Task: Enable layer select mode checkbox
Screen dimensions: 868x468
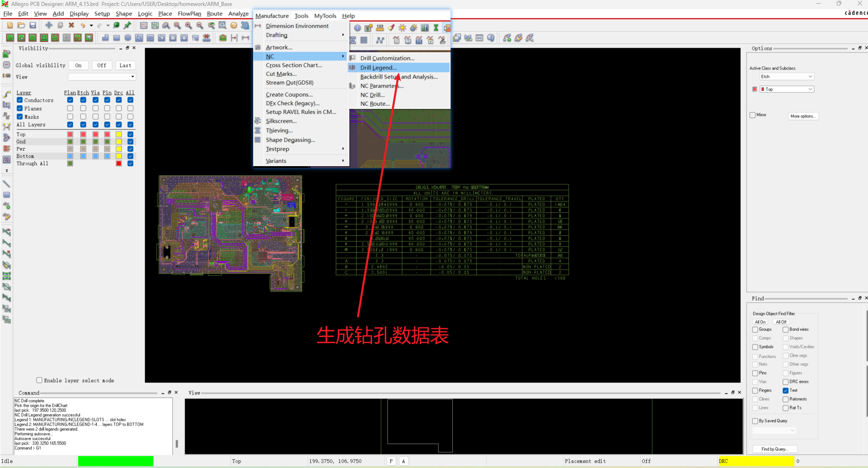Action: [39, 380]
